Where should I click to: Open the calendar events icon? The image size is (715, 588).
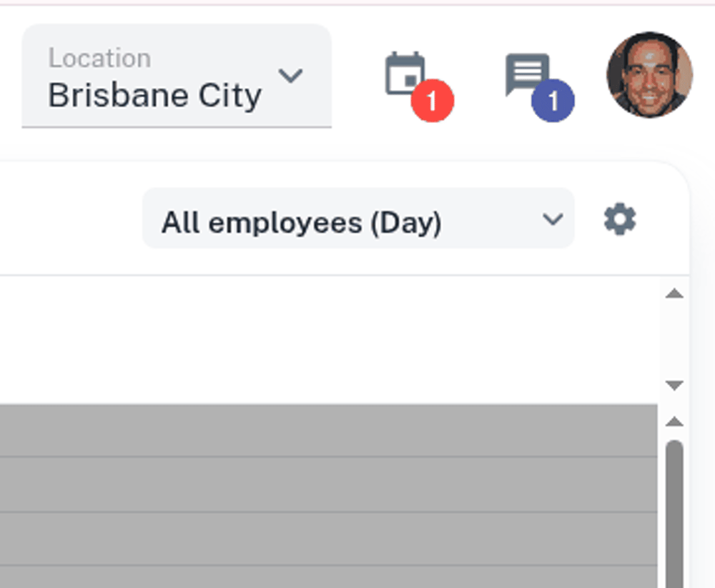tap(405, 73)
